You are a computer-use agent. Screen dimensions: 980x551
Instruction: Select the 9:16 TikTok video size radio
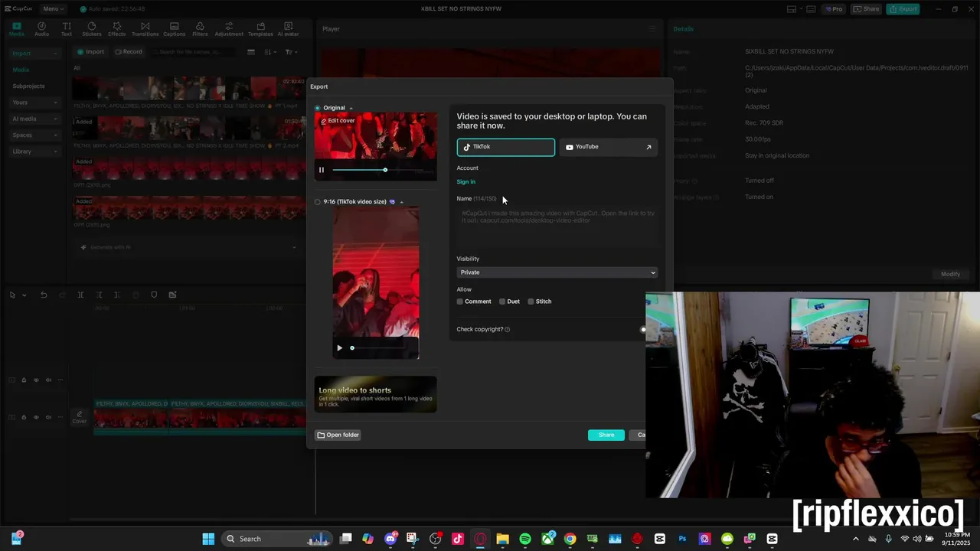pyautogui.click(x=318, y=202)
